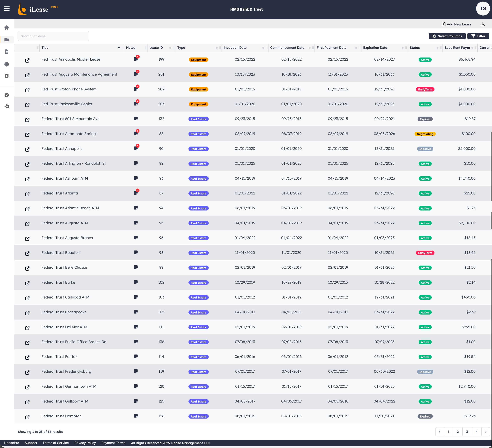Open external link for Federal Trust Atlanta
Screen dimensions: 492x448
[27, 194]
